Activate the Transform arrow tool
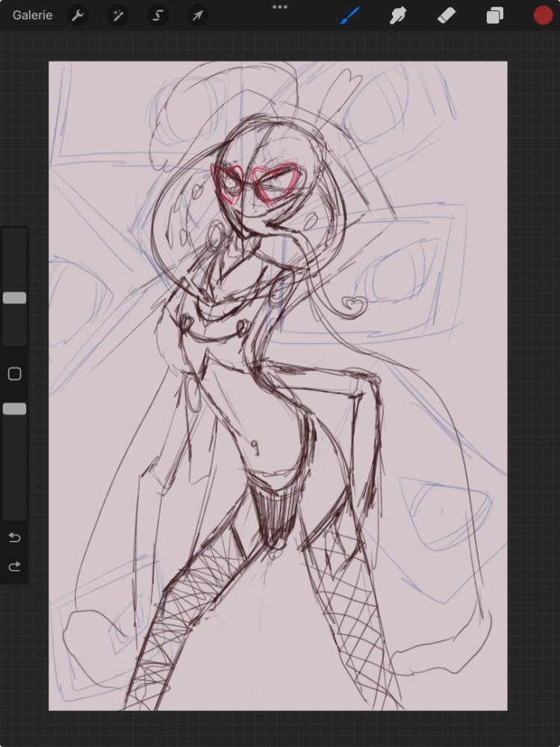This screenshot has width=560, height=747. (x=197, y=15)
